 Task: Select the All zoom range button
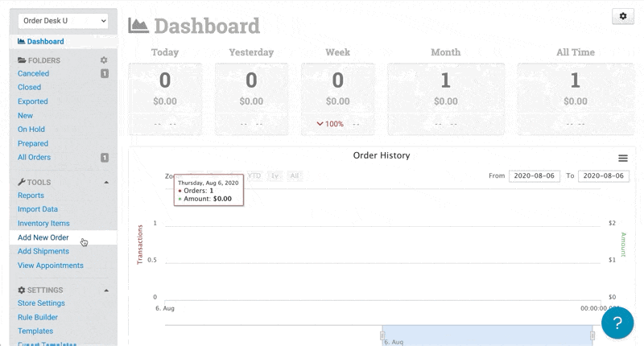pyautogui.click(x=295, y=175)
